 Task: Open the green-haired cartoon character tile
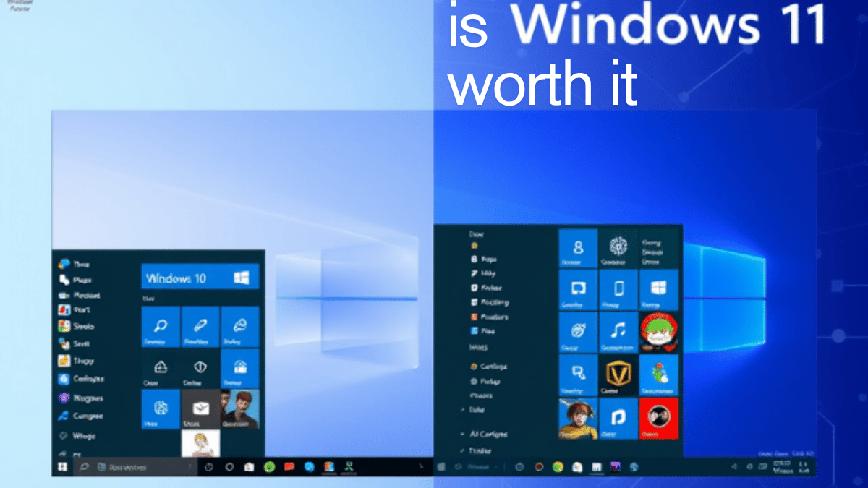(x=659, y=331)
